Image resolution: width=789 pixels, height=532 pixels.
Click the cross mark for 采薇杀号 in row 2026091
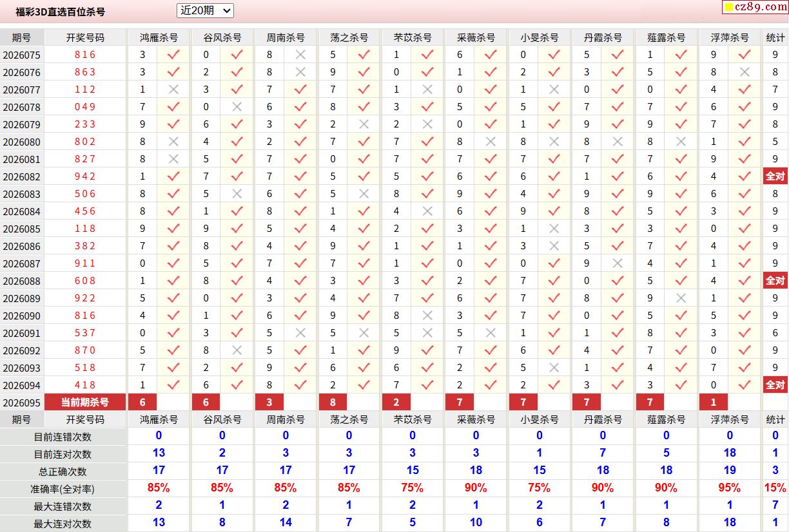(491, 333)
